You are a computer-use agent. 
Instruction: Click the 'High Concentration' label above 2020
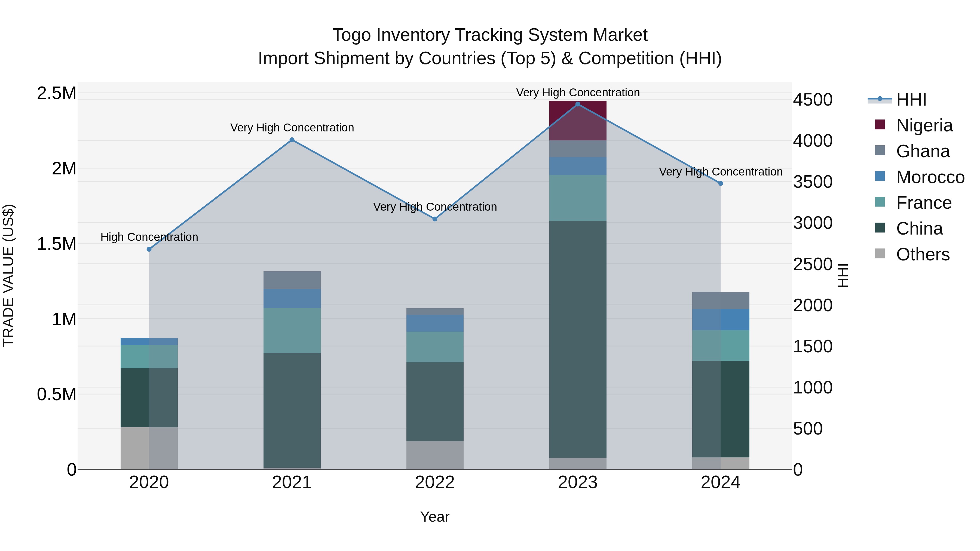pyautogui.click(x=149, y=237)
